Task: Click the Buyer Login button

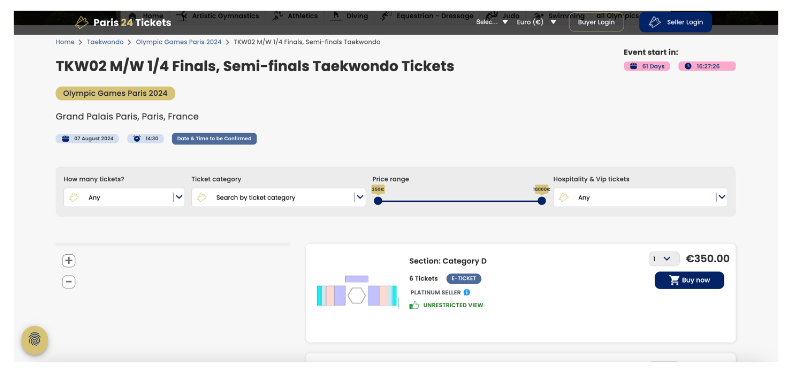Action: (596, 22)
